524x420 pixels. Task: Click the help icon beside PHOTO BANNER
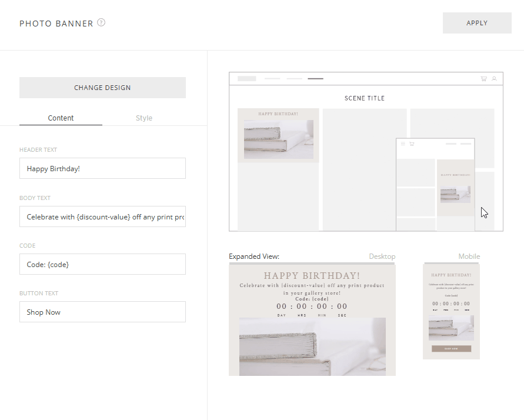click(x=101, y=22)
